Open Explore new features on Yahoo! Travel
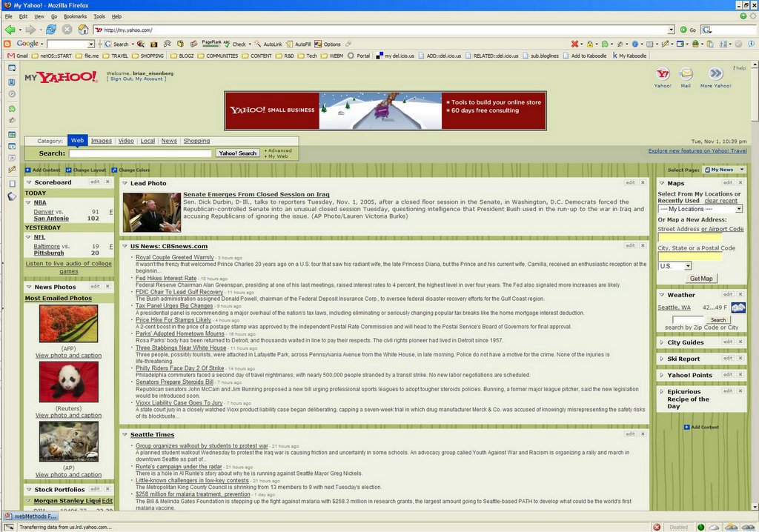The image size is (759, 532). [x=697, y=151]
